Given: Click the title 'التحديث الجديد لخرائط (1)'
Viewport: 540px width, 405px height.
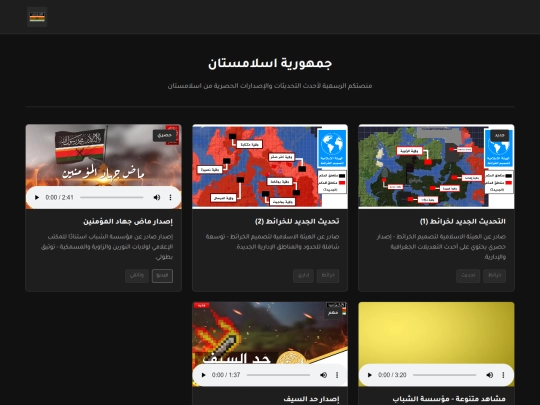Looking at the screenshot, I should tap(463, 221).
